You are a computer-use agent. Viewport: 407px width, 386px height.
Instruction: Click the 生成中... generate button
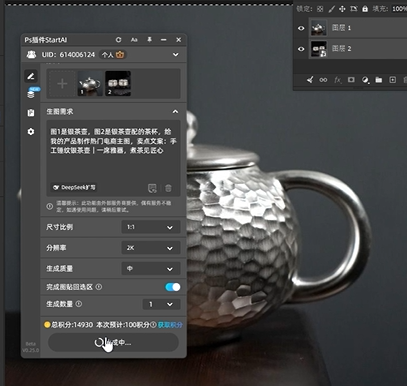tap(113, 342)
